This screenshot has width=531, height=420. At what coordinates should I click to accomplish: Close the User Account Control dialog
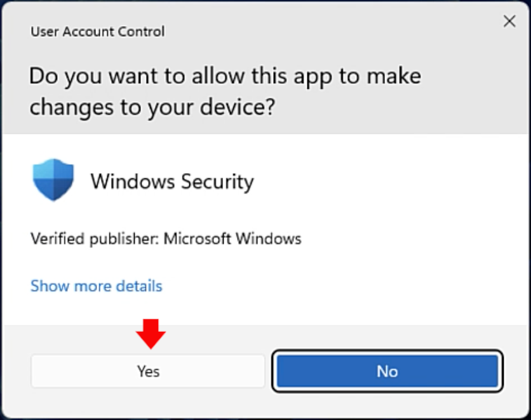point(509,22)
